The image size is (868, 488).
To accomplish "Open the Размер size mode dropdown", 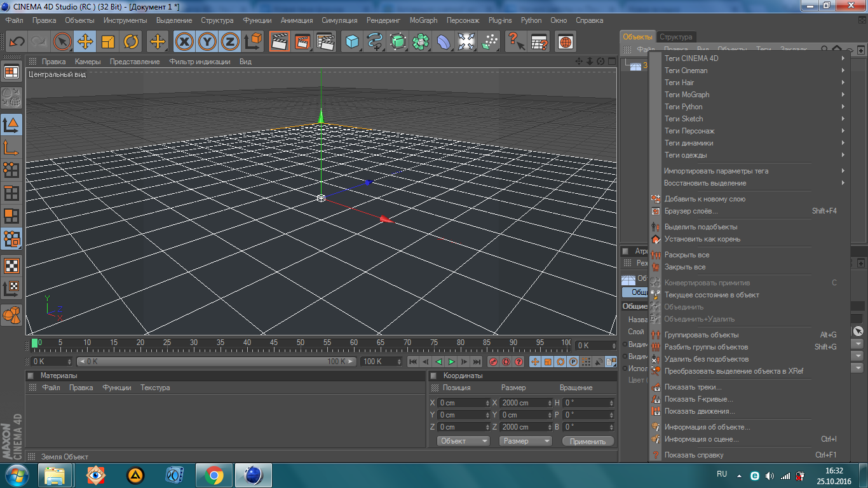I will (x=526, y=441).
